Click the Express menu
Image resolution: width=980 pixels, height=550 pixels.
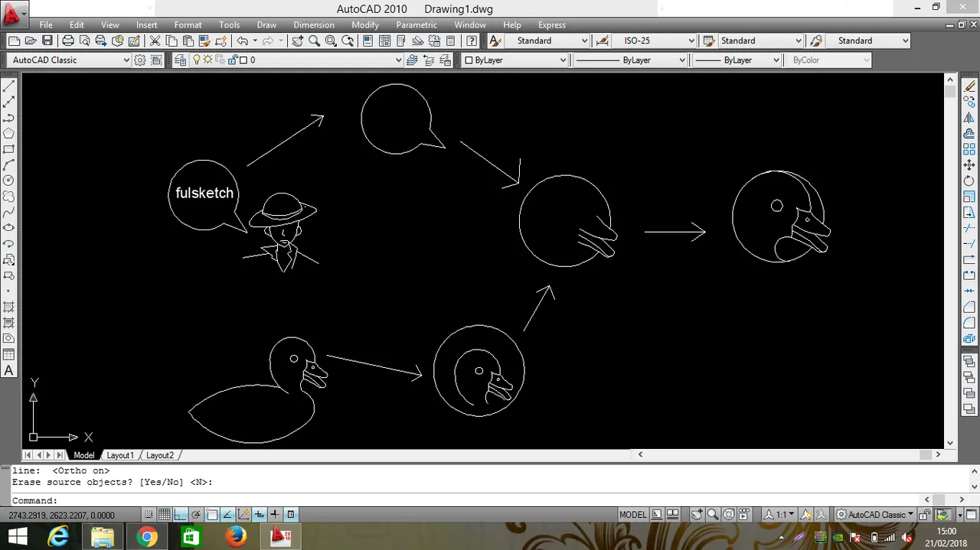pos(552,24)
